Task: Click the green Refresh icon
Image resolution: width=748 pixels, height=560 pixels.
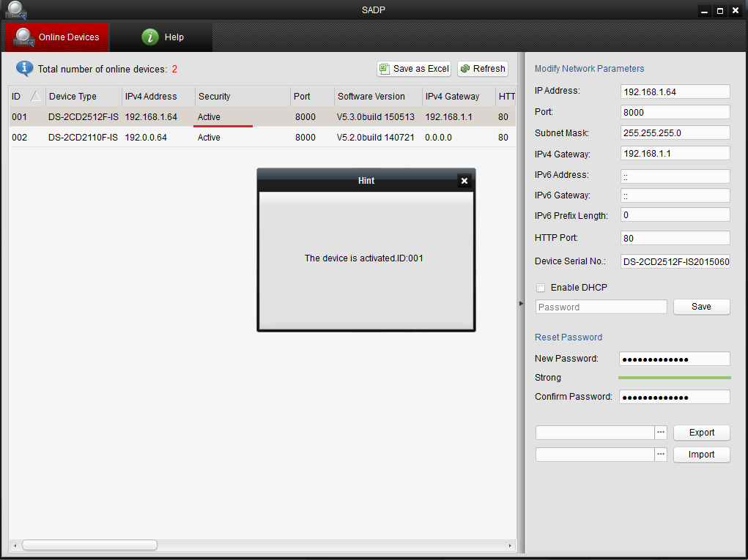Action: pos(465,68)
